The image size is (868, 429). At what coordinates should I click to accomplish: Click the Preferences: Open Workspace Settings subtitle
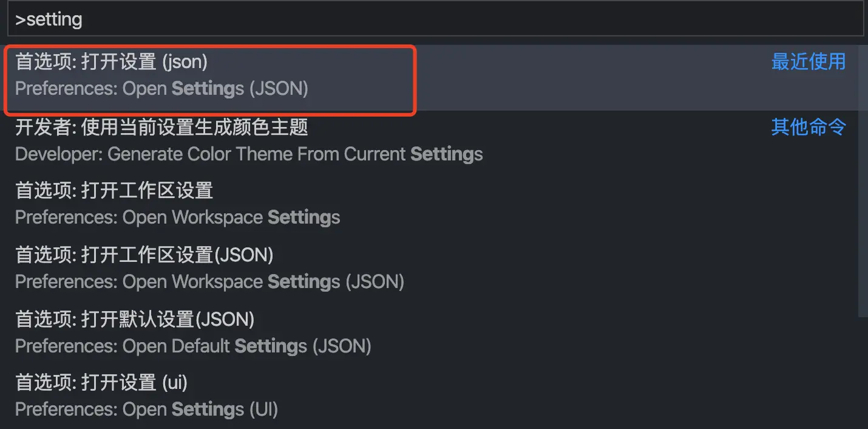[177, 218]
